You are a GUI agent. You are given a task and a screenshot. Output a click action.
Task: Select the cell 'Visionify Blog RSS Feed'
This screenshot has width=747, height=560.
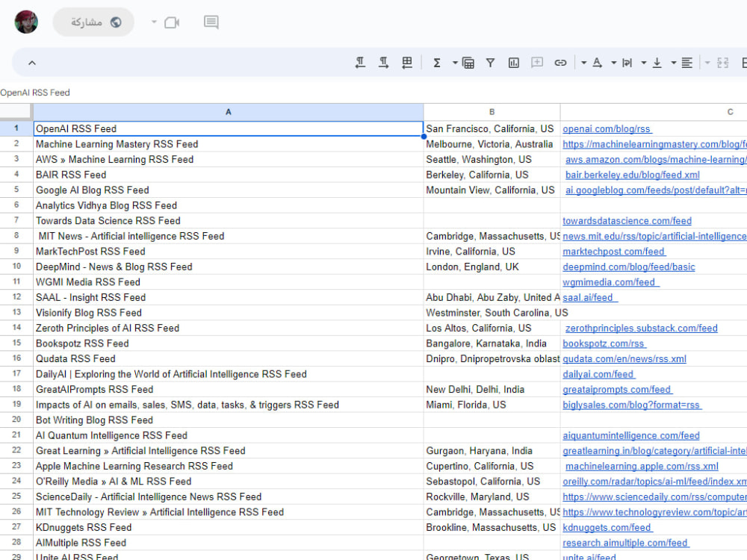(228, 313)
